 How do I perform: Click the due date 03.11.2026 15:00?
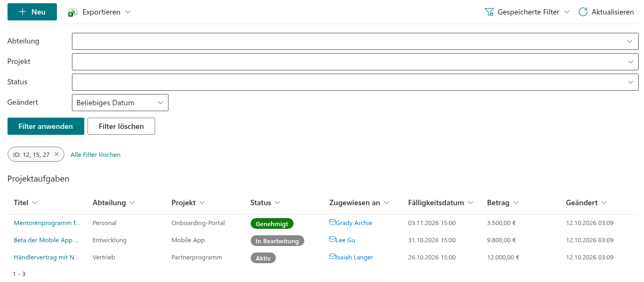click(x=432, y=222)
